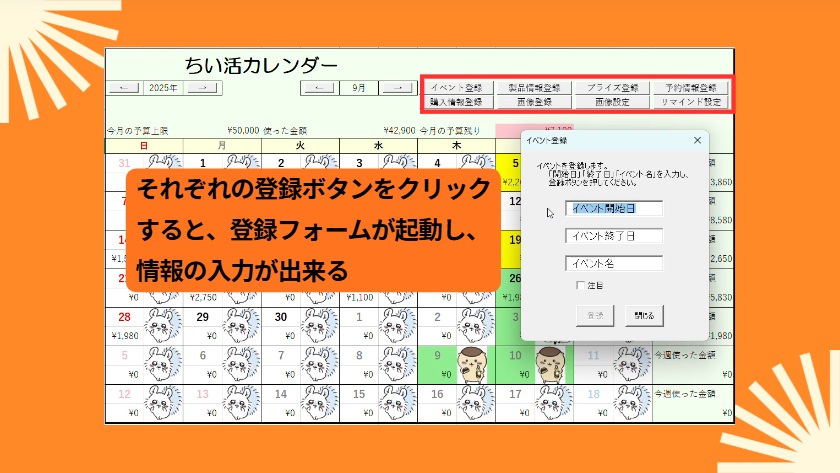840x473 pixels.
Task: Click the next year arrow button
Action: point(203,88)
